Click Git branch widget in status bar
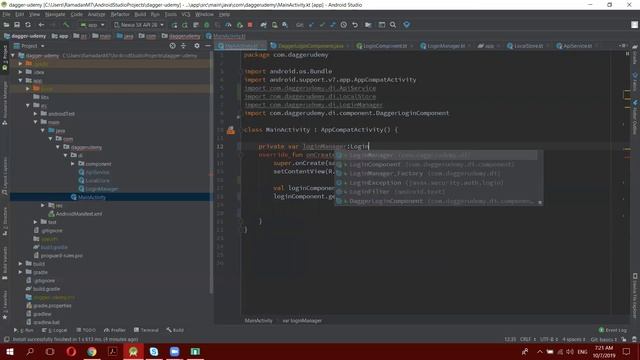The image size is (640, 360). pyautogui.click(x=603, y=339)
